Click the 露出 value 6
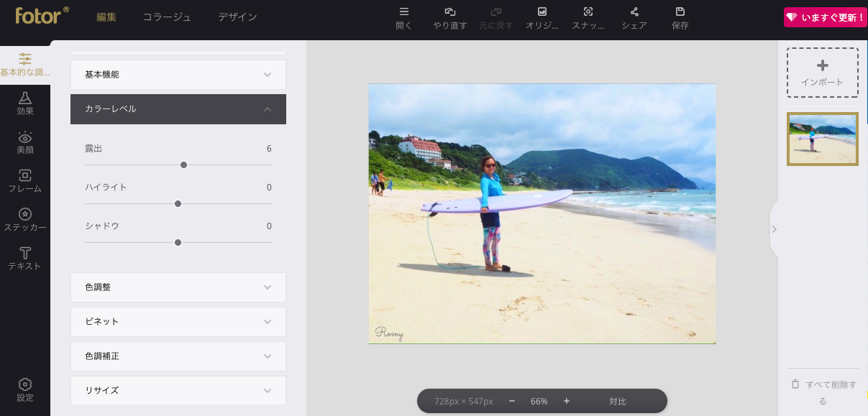Screen dimensions: 868x416 [269, 149]
